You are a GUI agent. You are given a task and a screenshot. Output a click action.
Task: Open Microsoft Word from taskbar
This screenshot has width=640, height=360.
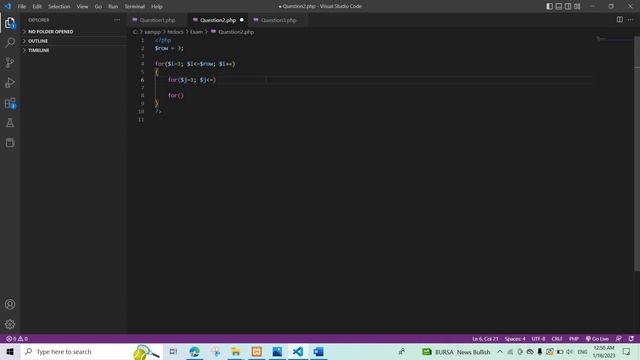click(318, 351)
